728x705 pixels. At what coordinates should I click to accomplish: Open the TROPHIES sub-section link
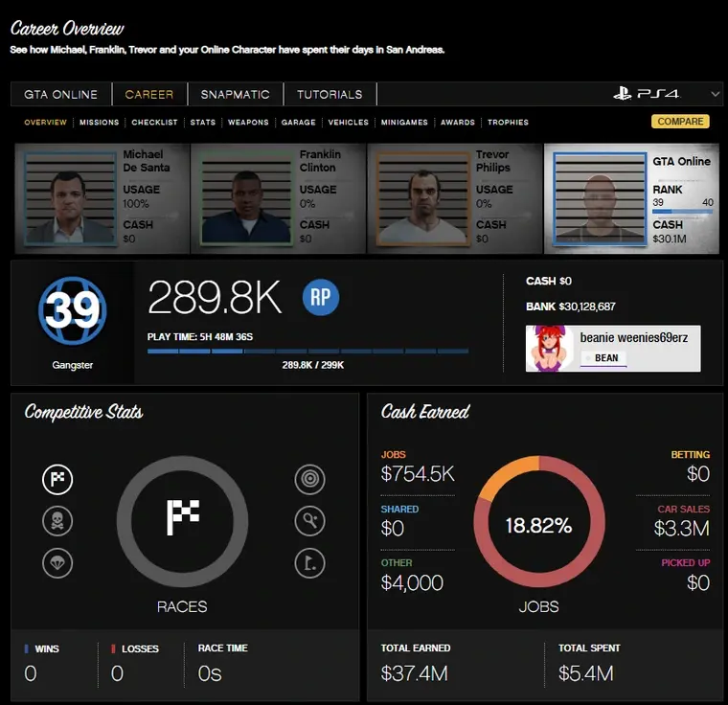coord(508,123)
